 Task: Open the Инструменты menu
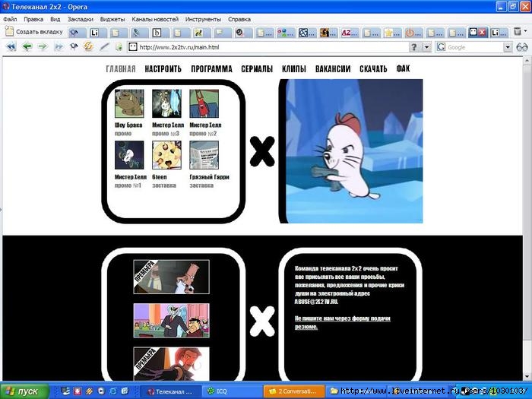pyautogui.click(x=203, y=19)
